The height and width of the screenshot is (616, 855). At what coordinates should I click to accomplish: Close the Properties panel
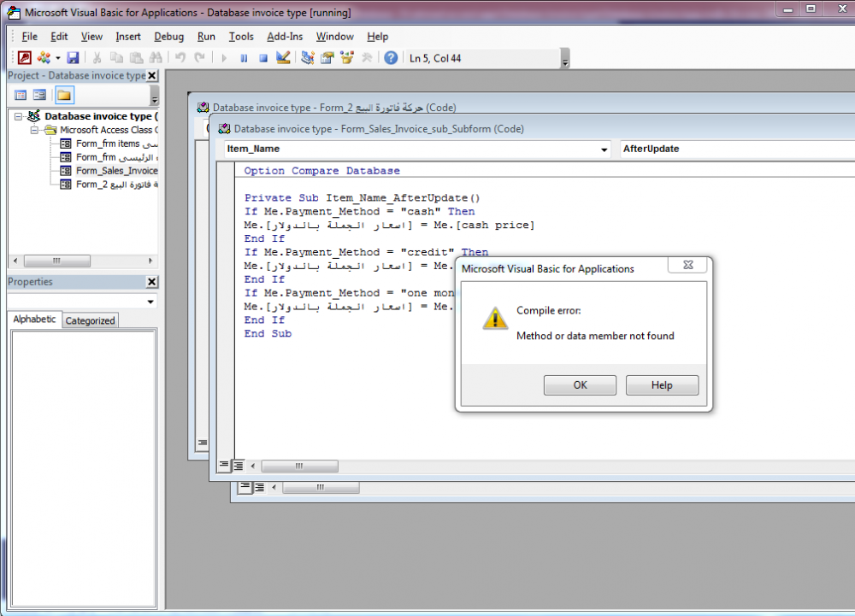[x=152, y=282]
